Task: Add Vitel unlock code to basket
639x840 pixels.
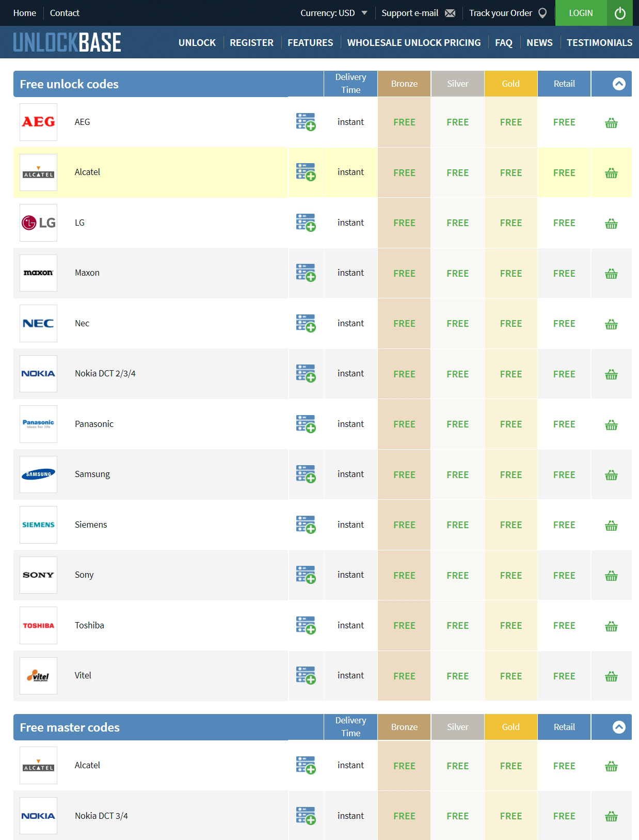Action: click(611, 676)
